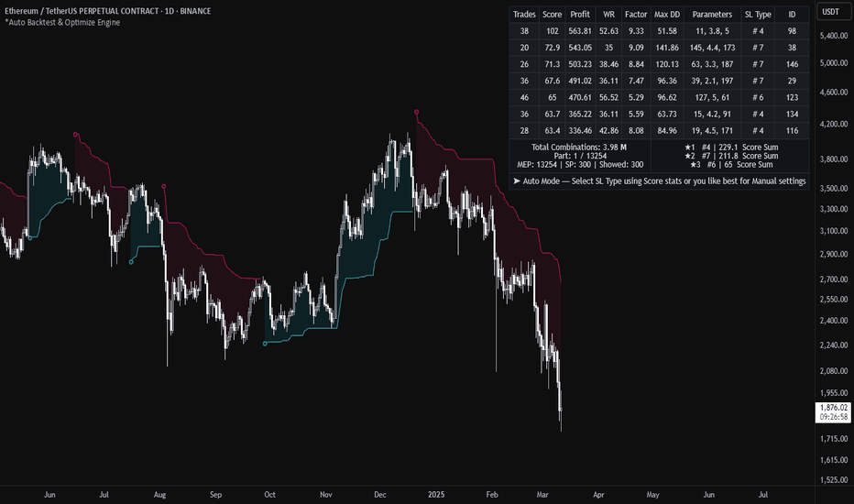Click the MEP: 13254 | SP: 300 line

point(580,165)
